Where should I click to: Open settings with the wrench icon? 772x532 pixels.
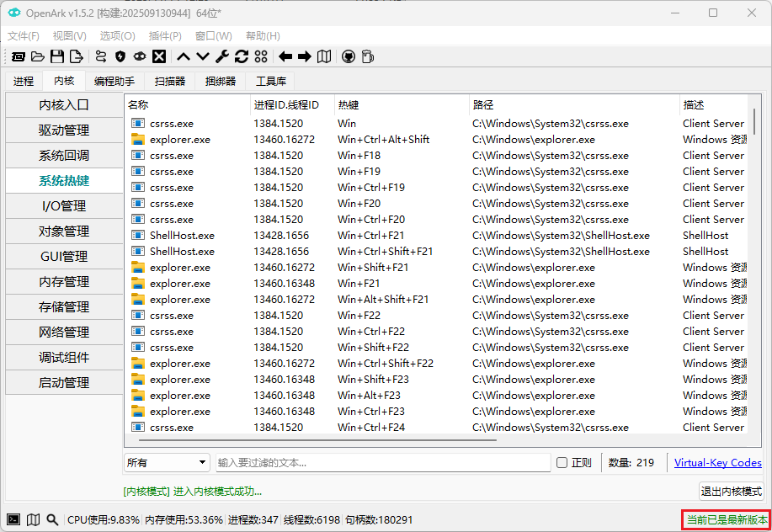tap(222, 56)
